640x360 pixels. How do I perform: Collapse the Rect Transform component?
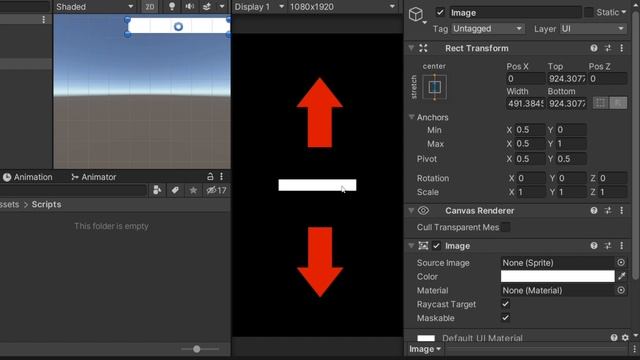pos(411,48)
